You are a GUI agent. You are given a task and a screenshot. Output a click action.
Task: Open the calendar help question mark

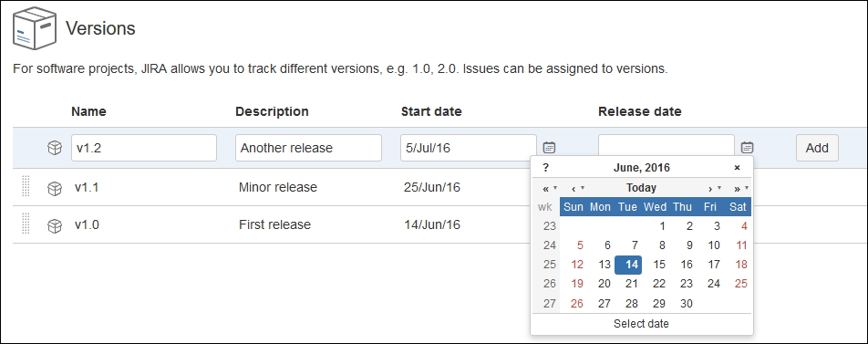(546, 167)
